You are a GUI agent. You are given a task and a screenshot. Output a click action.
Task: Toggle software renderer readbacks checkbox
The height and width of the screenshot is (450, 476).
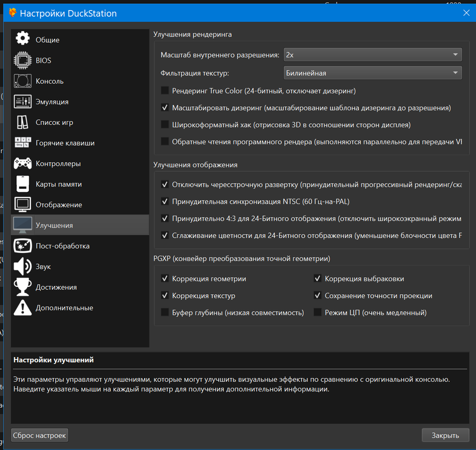point(165,141)
